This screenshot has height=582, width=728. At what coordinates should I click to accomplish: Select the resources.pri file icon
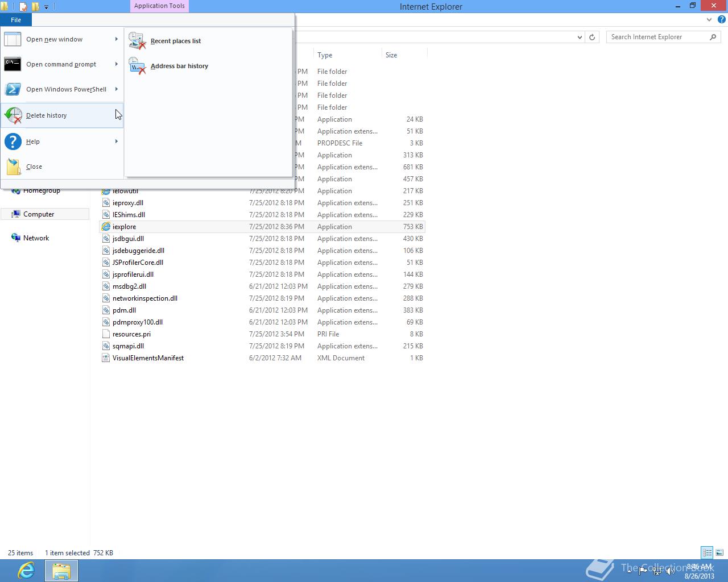coord(106,334)
